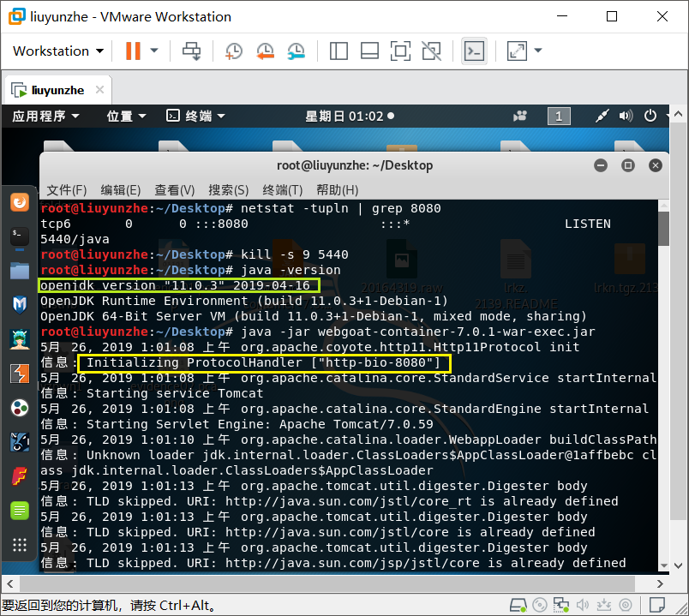
Task: Open the power system menu icon
Action: click(x=650, y=116)
